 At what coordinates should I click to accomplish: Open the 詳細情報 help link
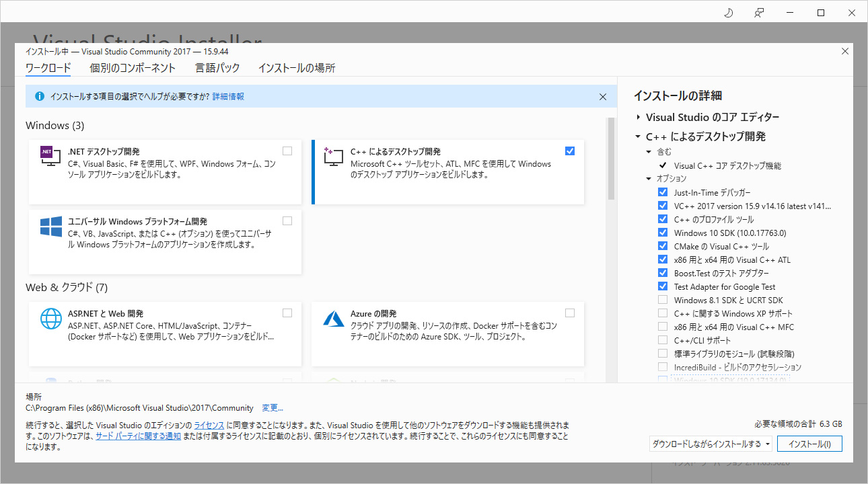click(x=228, y=97)
